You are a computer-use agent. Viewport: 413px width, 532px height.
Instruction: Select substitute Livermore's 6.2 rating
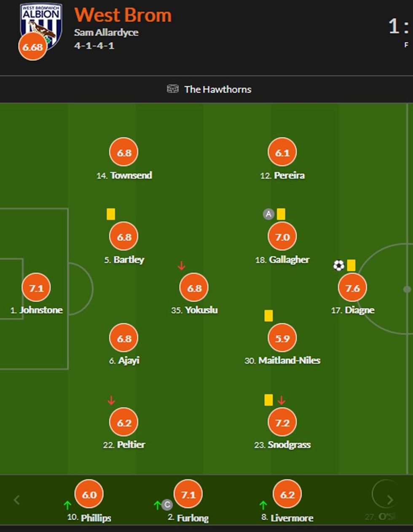[287, 495]
